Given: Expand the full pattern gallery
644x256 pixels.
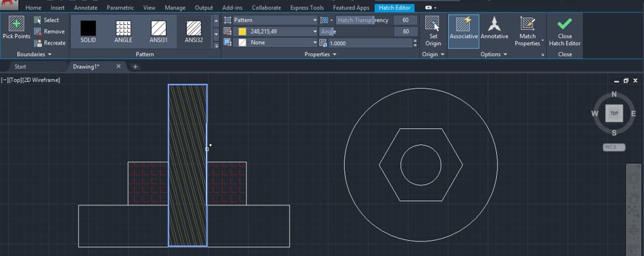Looking at the screenshot, I should [x=217, y=45].
